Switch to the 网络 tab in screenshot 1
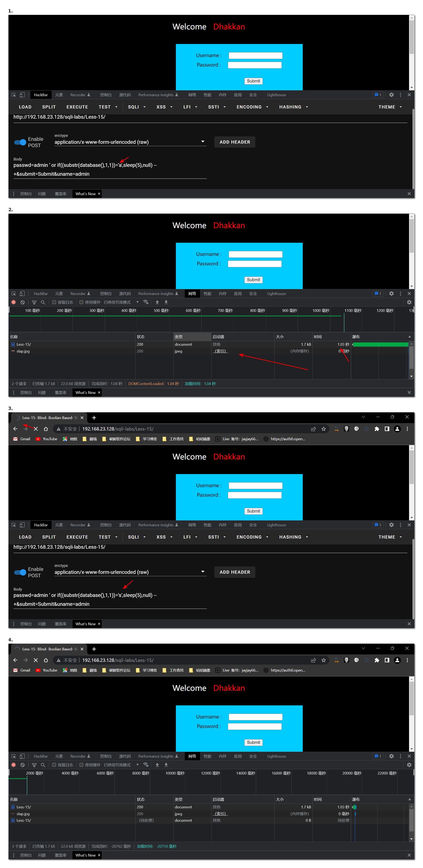Image resolution: width=423 pixels, height=868 pixels. click(192, 95)
